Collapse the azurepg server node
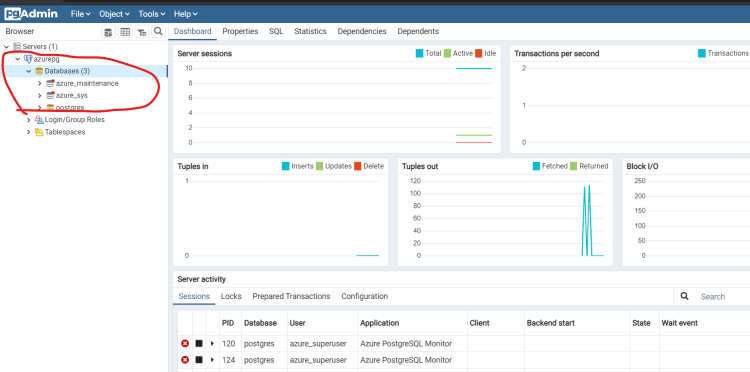The width and height of the screenshot is (750, 372). click(18, 59)
